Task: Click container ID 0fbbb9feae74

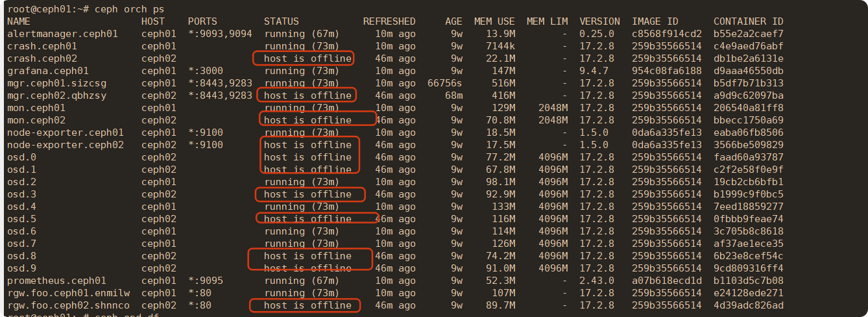Action: pyautogui.click(x=749, y=219)
